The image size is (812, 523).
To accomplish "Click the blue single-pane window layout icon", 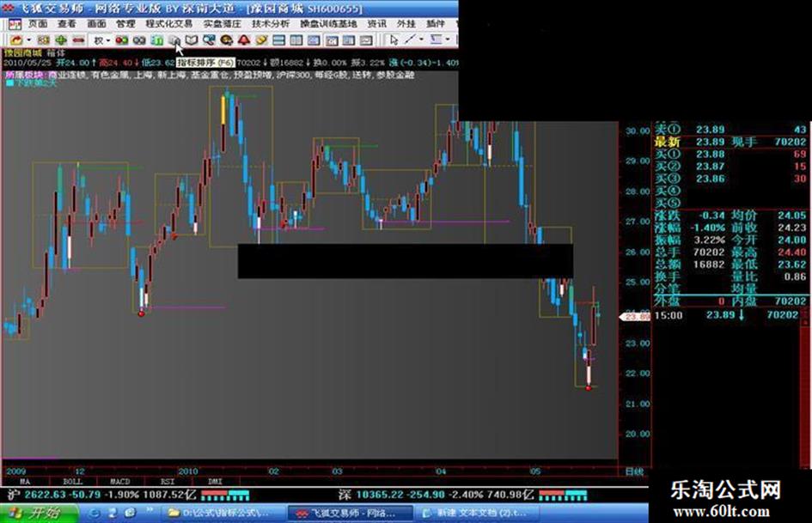I will point(314,40).
